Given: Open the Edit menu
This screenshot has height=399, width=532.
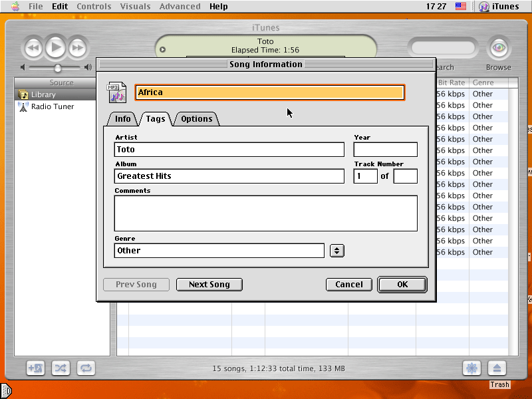Looking at the screenshot, I should click(60, 7).
